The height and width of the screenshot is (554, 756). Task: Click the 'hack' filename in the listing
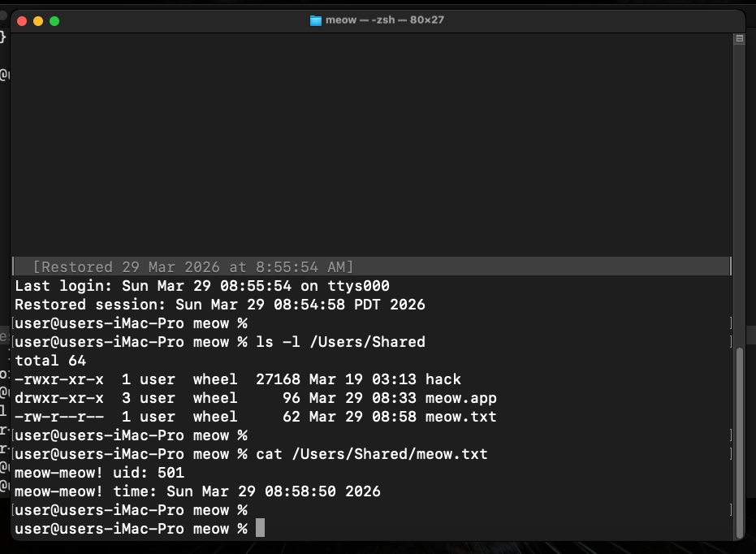(443, 379)
